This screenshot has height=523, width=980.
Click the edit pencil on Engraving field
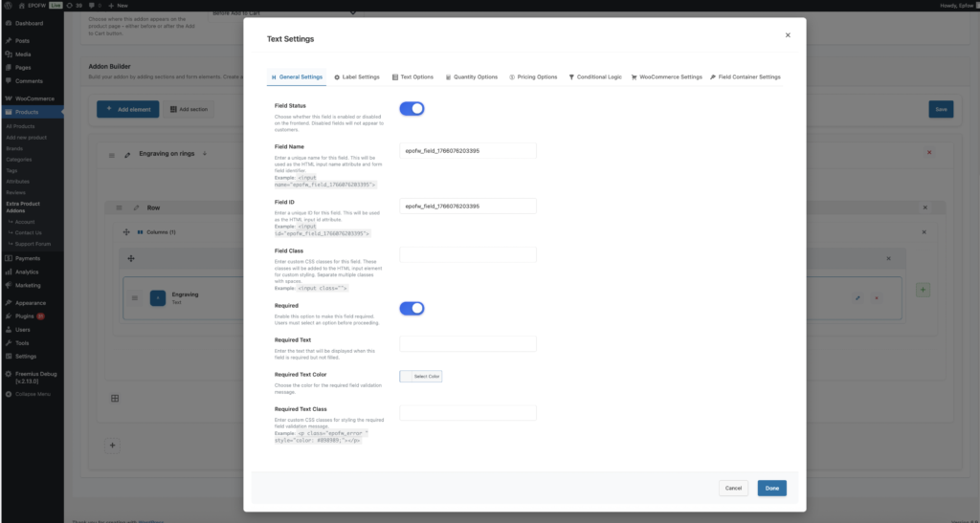[857, 298]
